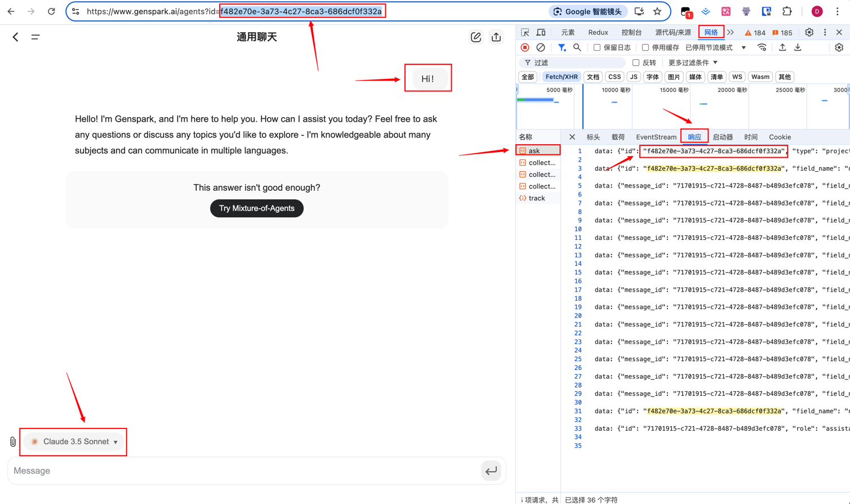Open Chrome three-dot menu
Screen dimensions: 850x504
pyautogui.click(x=838, y=11)
